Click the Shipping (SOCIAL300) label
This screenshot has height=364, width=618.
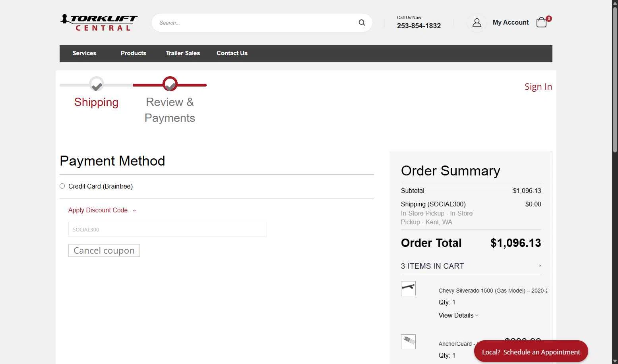point(433,204)
